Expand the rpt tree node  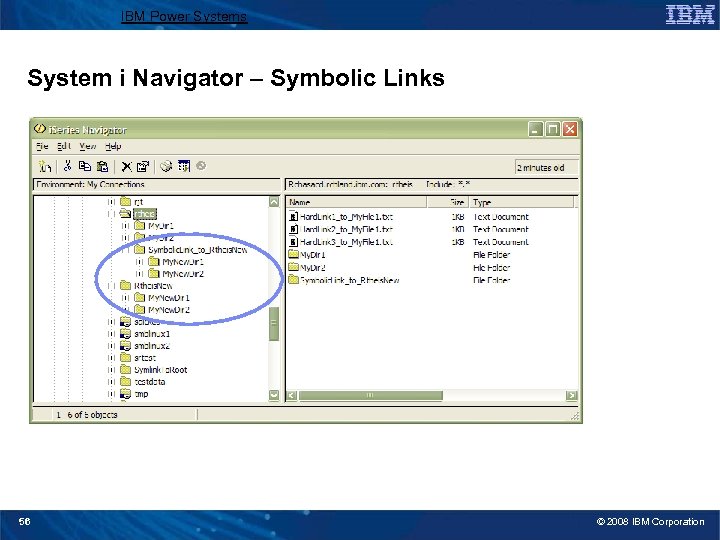coord(111,202)
